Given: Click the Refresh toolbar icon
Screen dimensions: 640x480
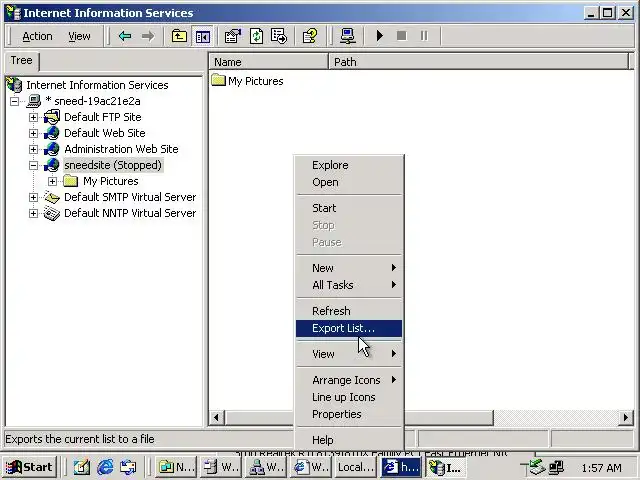Looking at the screenshot, I should coord(256,36).
